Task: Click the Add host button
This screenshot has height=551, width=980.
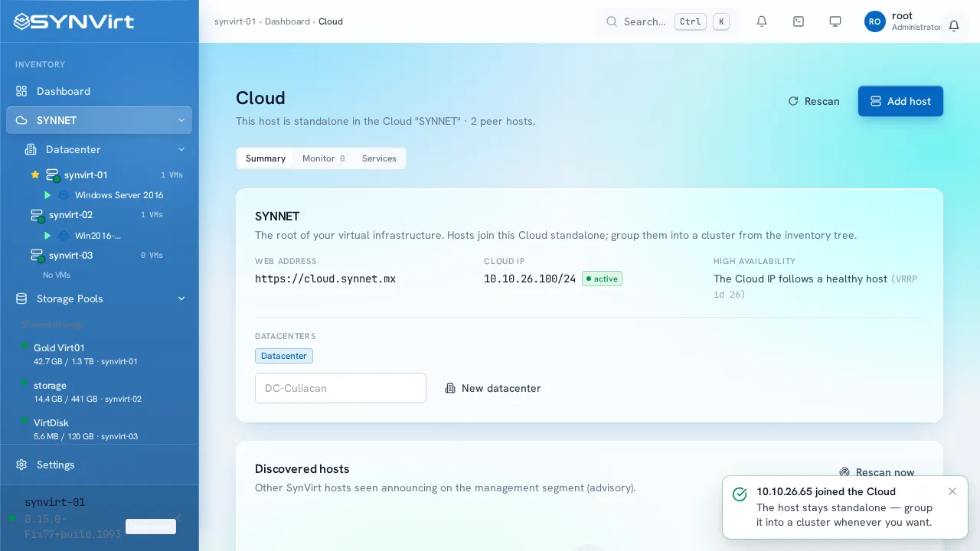Action: click(x=900, y=101)
